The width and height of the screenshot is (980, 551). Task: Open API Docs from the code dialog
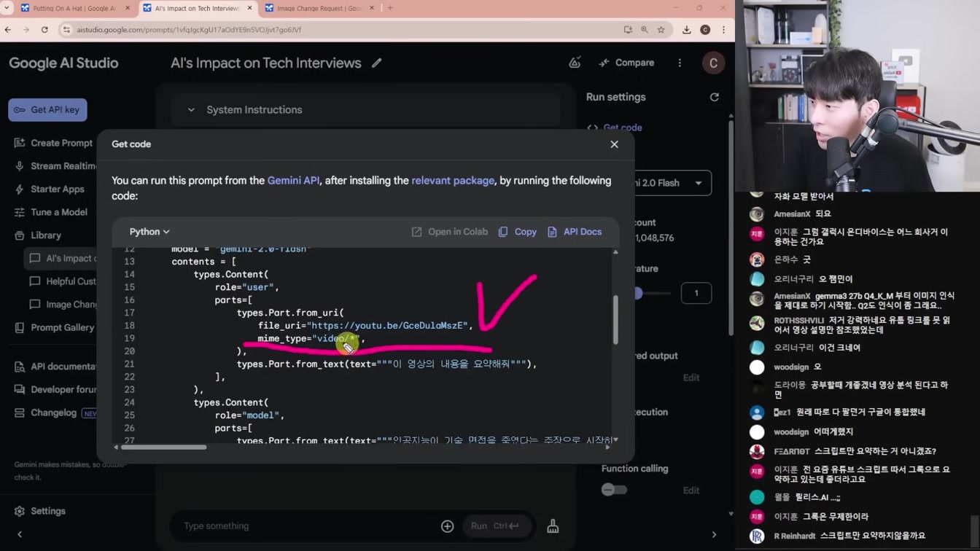(x=574, y=232)
